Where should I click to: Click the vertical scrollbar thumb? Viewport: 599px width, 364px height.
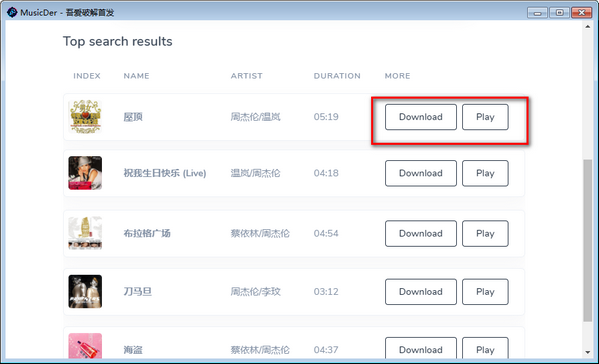(588, 241)
